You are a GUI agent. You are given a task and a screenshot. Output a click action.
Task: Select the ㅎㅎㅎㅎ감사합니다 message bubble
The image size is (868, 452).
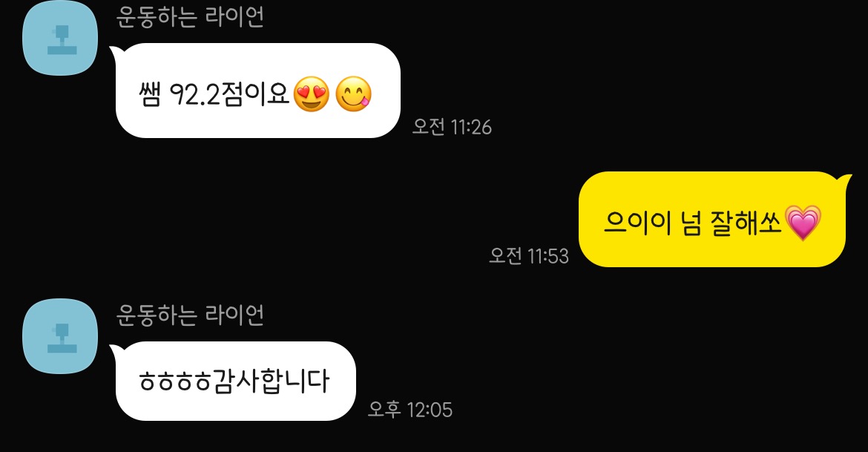point(235,381)
